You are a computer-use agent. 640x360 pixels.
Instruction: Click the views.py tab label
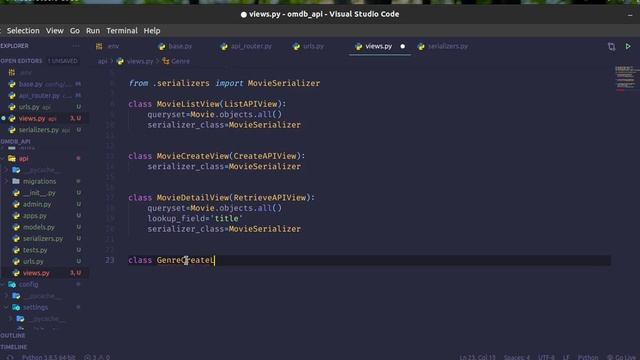tap(378, 46)
